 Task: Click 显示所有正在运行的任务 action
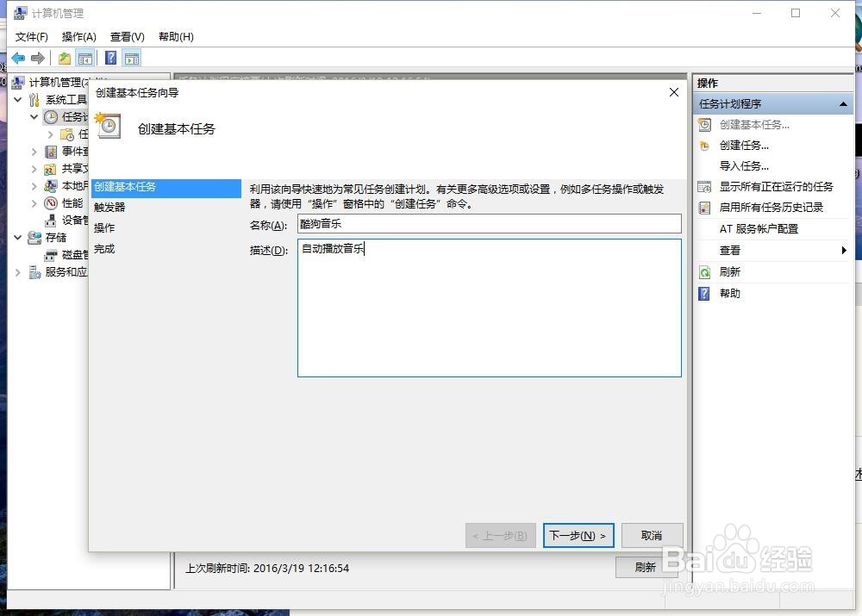[777, 187]
